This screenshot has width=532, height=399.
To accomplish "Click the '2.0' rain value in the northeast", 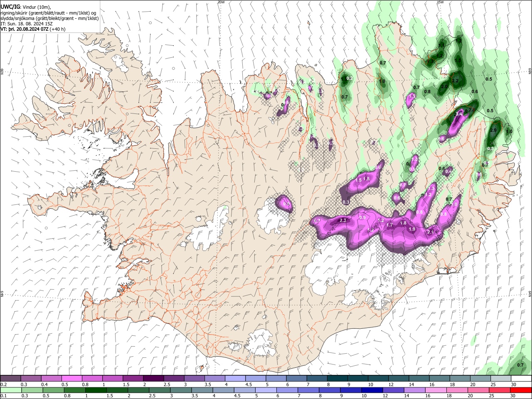I will click(444, 86).
